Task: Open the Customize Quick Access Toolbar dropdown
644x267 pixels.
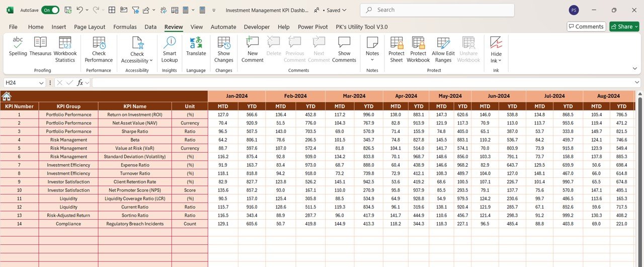Action: click(x=214, y=10)
